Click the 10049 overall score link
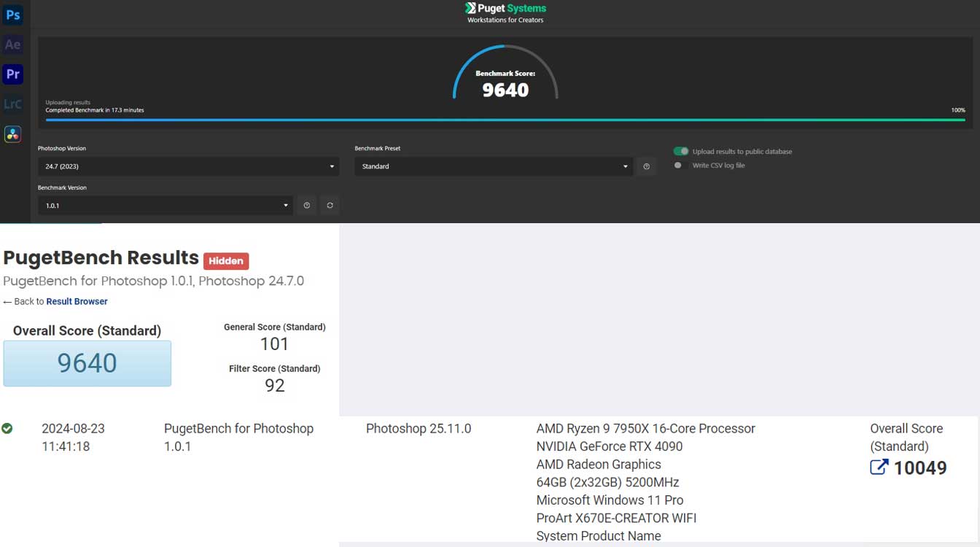 click(919, 468)
